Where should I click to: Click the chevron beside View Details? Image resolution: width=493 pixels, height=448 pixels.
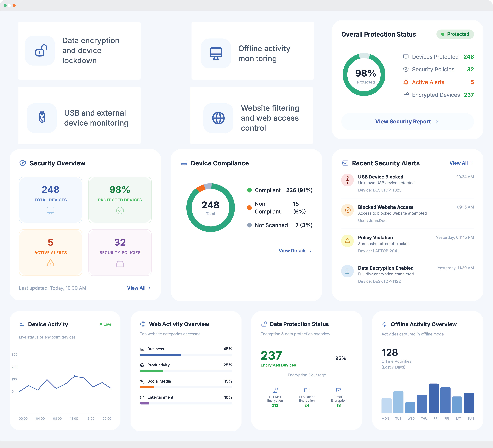click(311, 251)
